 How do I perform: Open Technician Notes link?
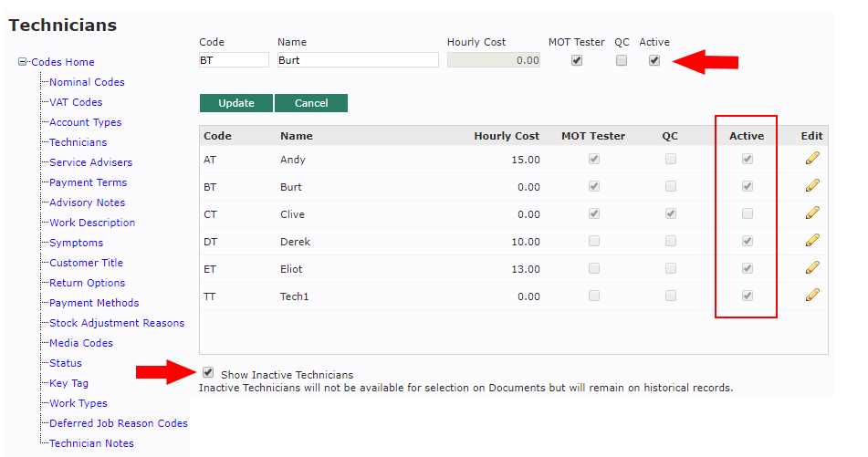pos(91,443)
